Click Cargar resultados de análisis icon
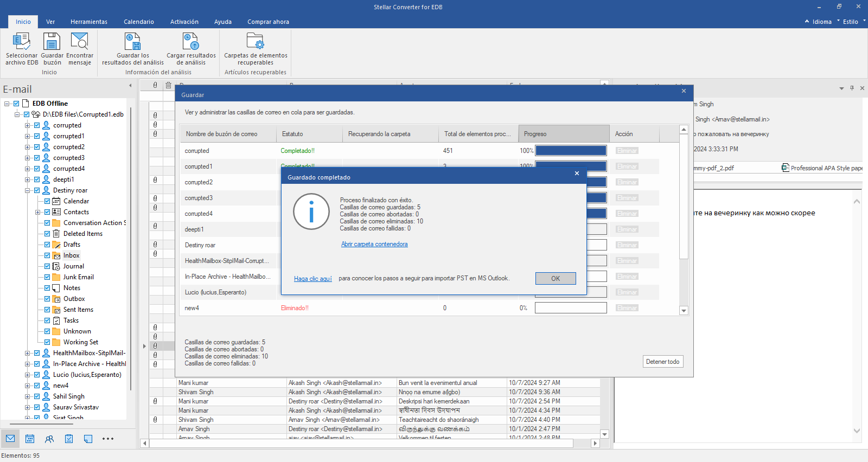The width and height of the screenshot is (868, 462). [x=191, y=42]
